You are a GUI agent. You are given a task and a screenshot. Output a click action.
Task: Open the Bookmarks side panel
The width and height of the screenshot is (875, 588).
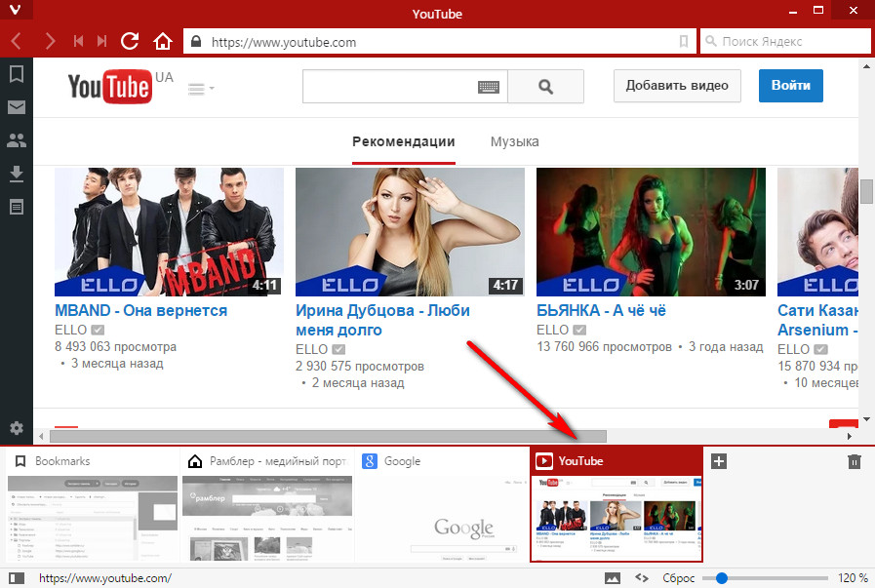coord(17,74)
